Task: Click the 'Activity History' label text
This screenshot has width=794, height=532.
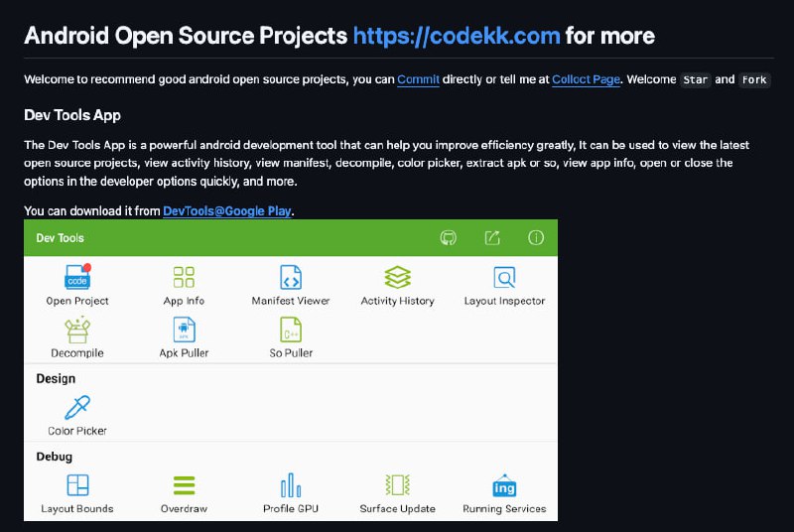Action: coord(398,301)
